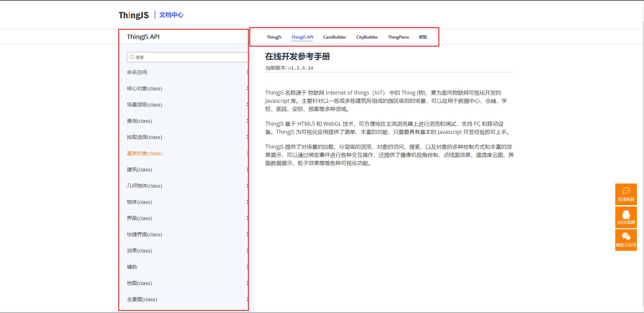Select 地图(class) in the sidebar
644x313 pixels.
click(x=139, y=283)
